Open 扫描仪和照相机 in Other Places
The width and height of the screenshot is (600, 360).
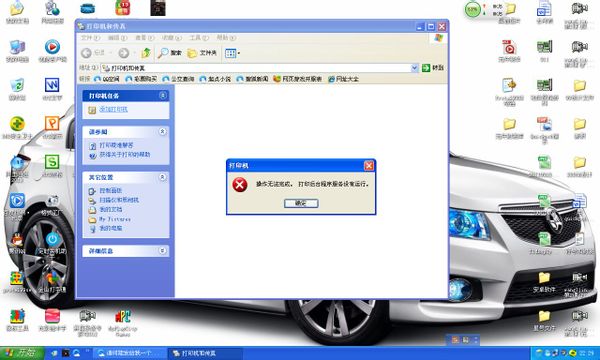pyautogui.click(x=119, y=200)
